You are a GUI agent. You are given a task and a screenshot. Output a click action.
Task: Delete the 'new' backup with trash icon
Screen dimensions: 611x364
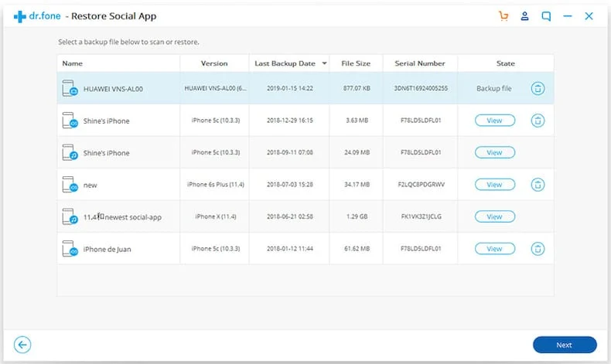point(538,185)
